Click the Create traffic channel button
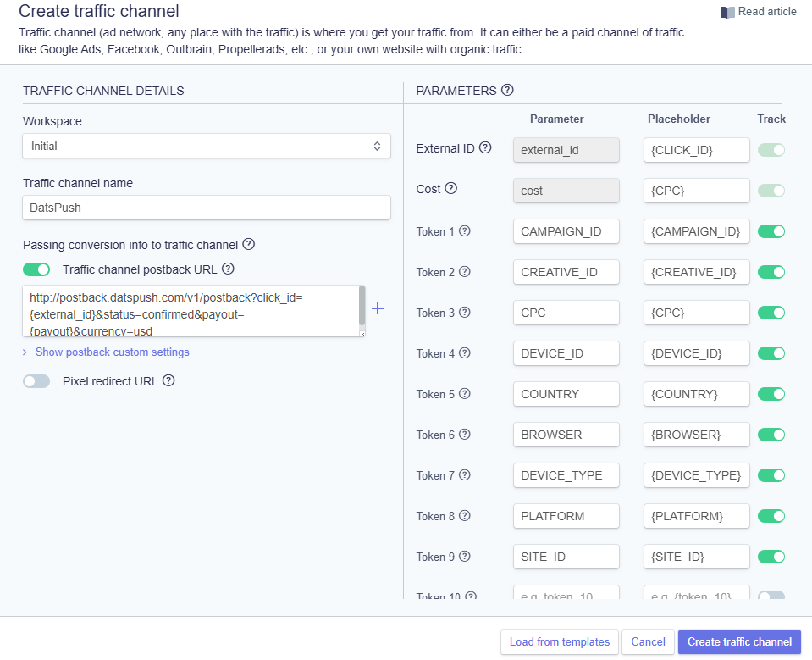This screenshot has width=812, height=660. click(x=739, y=642)
